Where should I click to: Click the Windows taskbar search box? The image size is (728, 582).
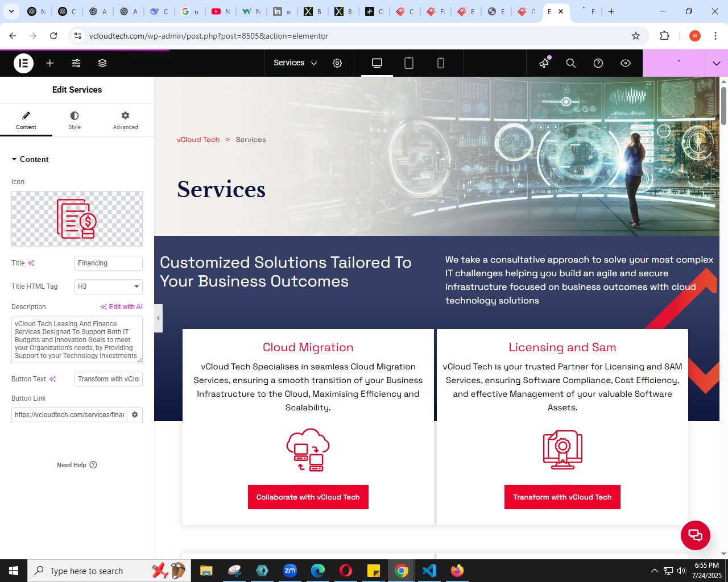coord(108,571)
